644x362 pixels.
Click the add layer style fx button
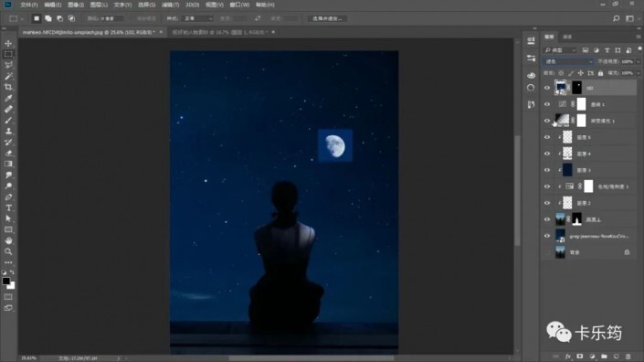pos(568,357)
